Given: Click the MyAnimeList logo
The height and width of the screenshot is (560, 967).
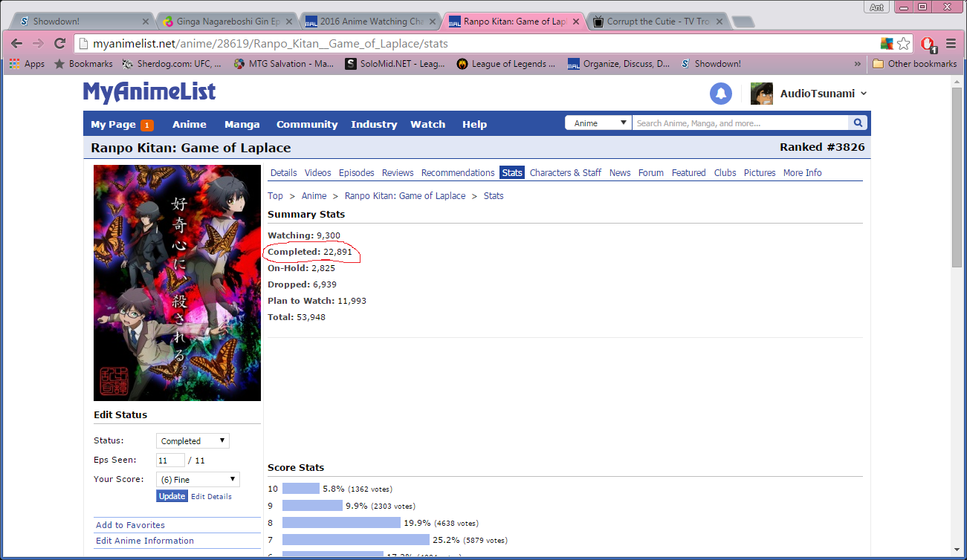Looking at the screenshot, I should tap(149, 92).
